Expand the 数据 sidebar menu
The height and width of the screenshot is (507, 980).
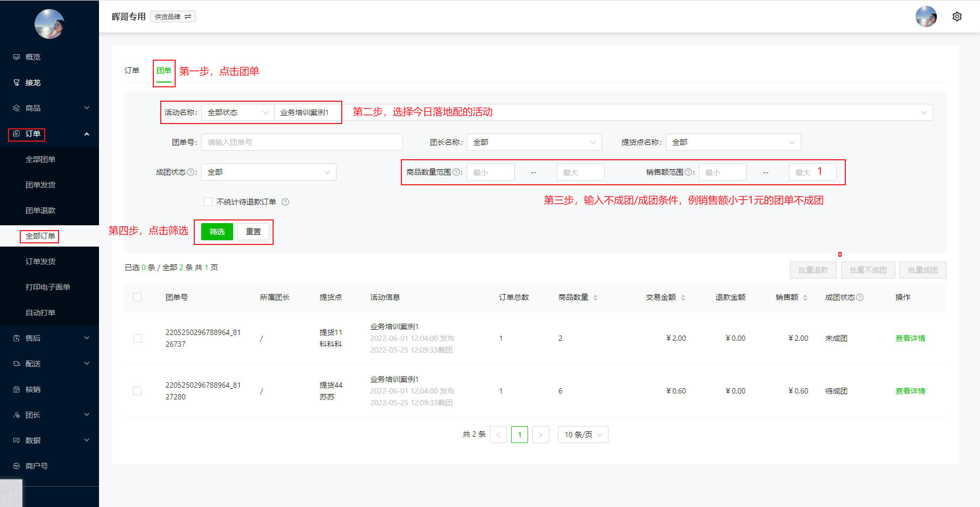(x=87, y=440)
